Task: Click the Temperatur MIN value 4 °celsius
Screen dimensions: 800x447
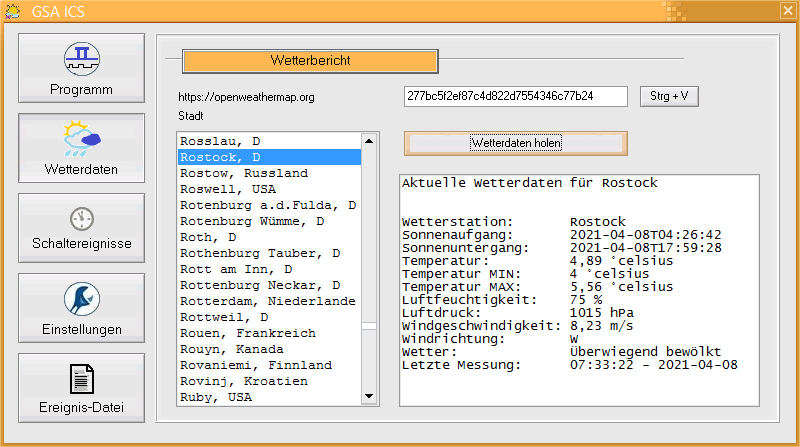Action: pyautogui.click(x=609, y=274)
